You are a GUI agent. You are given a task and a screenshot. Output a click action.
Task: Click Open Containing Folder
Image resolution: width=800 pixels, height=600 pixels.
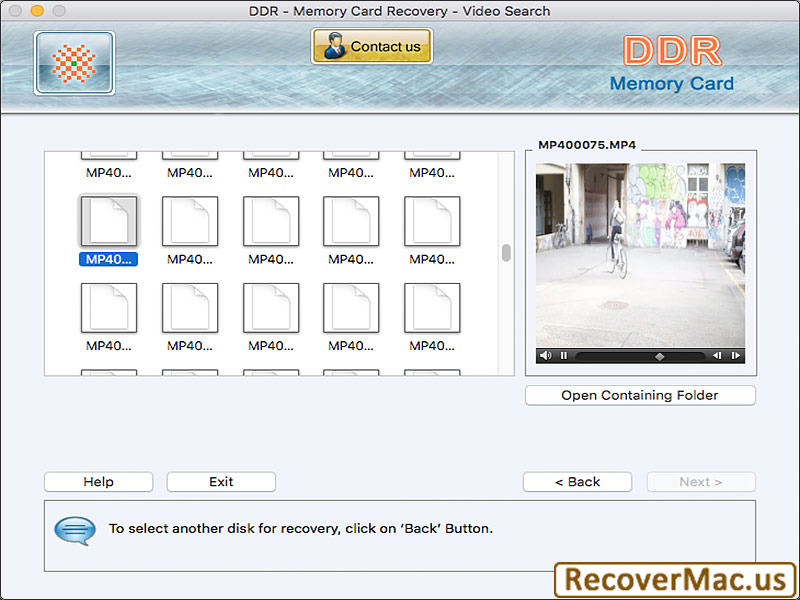[640, 395]
